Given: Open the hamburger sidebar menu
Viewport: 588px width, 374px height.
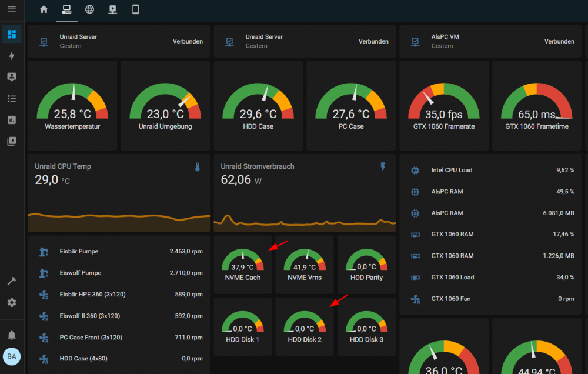Looking at the screenshot, I should click(12, 9).
